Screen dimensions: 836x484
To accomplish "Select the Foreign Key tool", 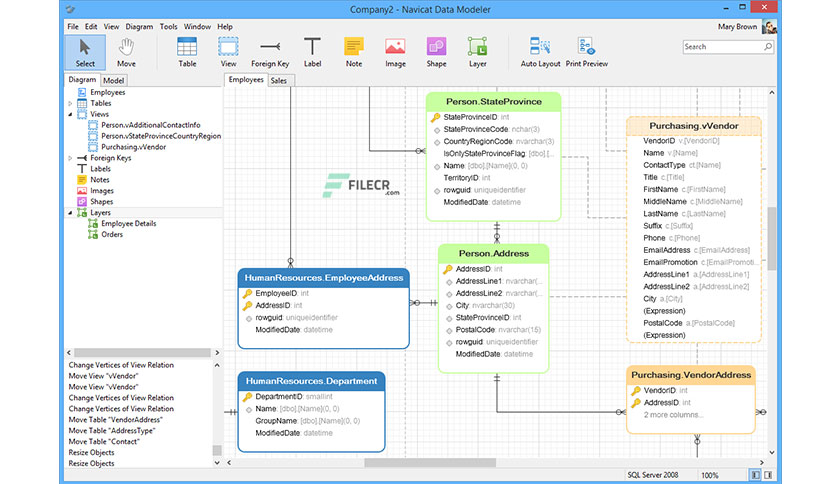I will pyautogui.click(x=270, y=52).
